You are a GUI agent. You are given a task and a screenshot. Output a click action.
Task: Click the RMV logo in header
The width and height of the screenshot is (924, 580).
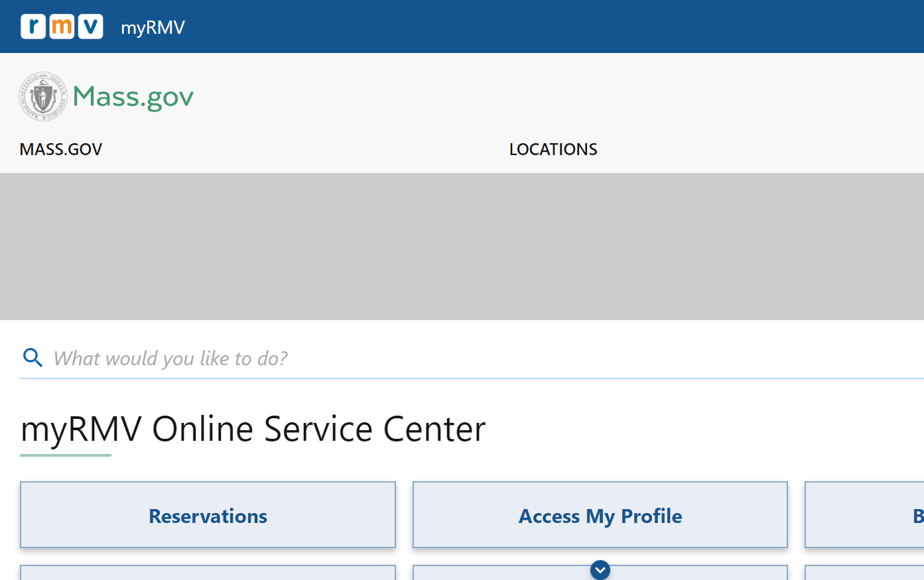point(62,27)
